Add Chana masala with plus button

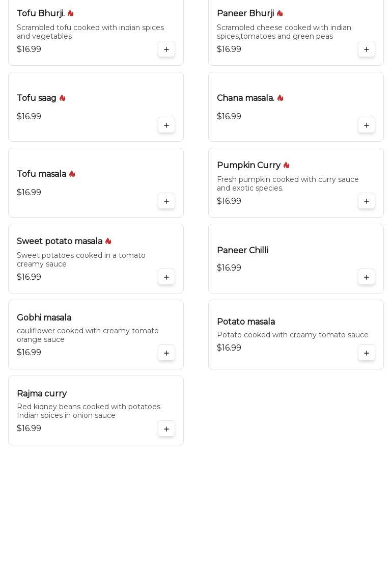[x=367, y=125]
